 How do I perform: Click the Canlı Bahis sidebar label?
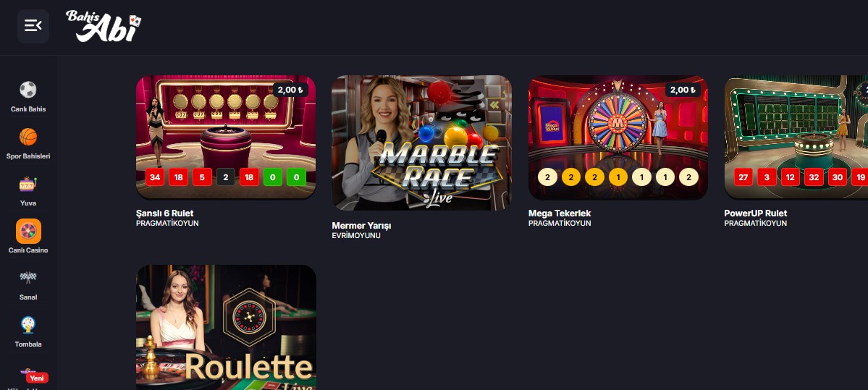[28, 109]
